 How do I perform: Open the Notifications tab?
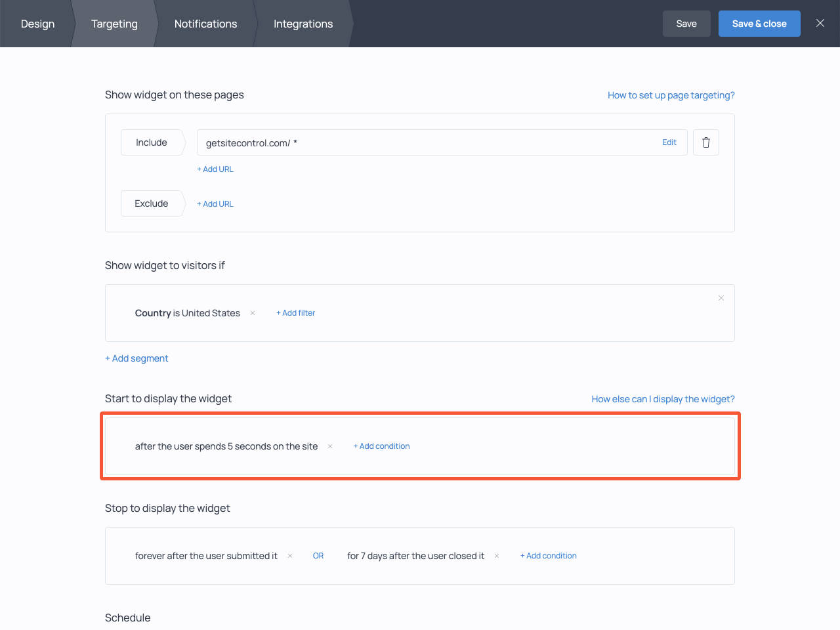205,24
